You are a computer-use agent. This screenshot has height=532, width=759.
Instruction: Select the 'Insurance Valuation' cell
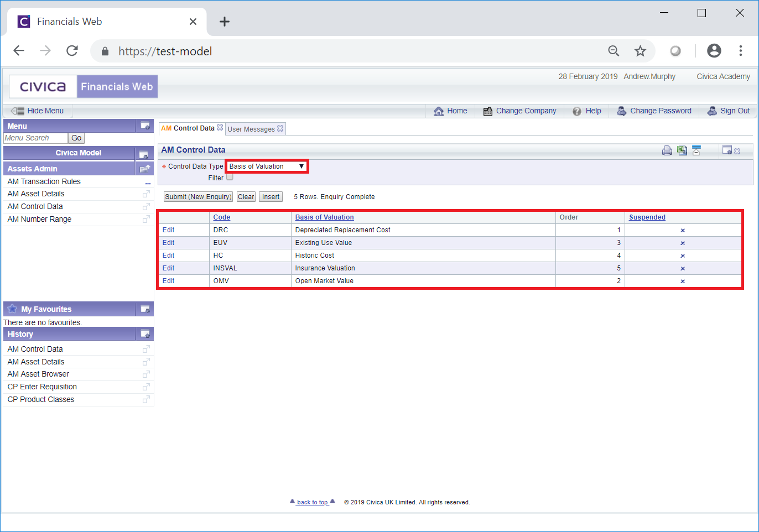pyautogui.click(x=423, y=268)
